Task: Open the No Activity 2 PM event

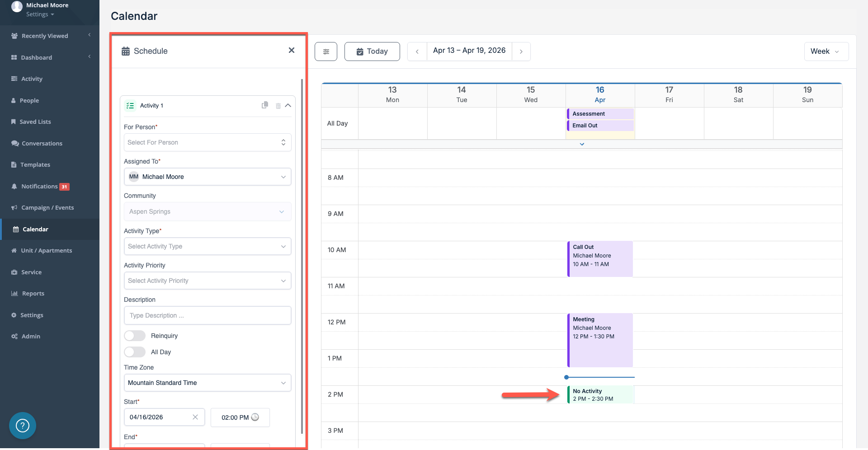Action: [x=600, y=394]
